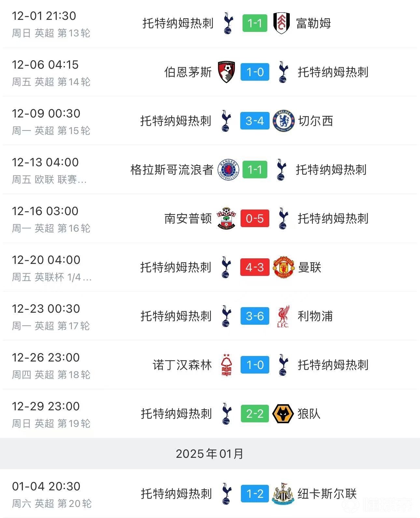Select the 2025年01月 month header
This screenshot has width=420, height=518.
pyautogui.click(x=210, y=454)
